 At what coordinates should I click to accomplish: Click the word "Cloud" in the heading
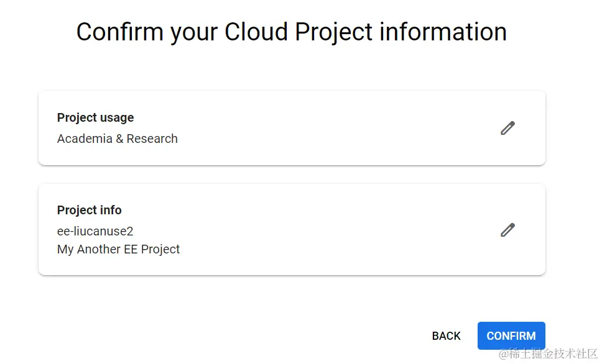[257, 32]
